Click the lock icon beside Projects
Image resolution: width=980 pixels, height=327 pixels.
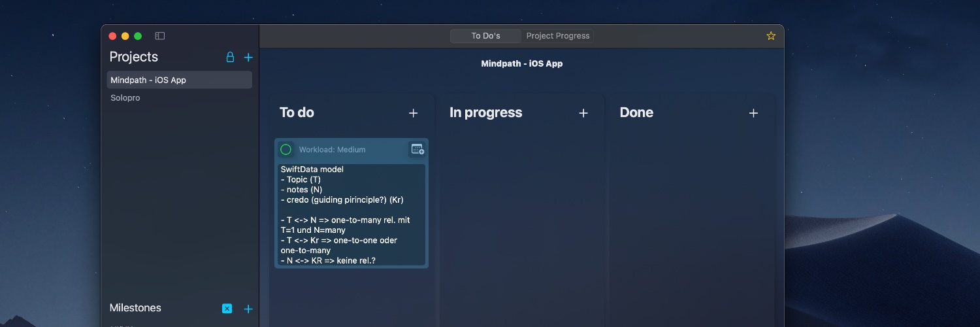230,57
